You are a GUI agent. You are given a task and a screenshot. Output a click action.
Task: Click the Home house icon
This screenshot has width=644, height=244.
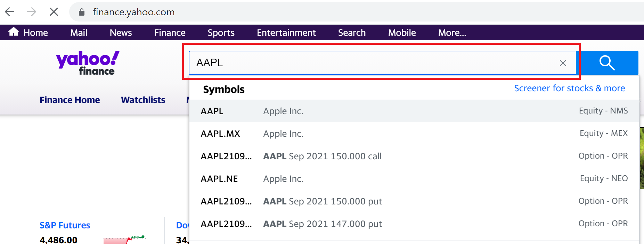point(14,32)
